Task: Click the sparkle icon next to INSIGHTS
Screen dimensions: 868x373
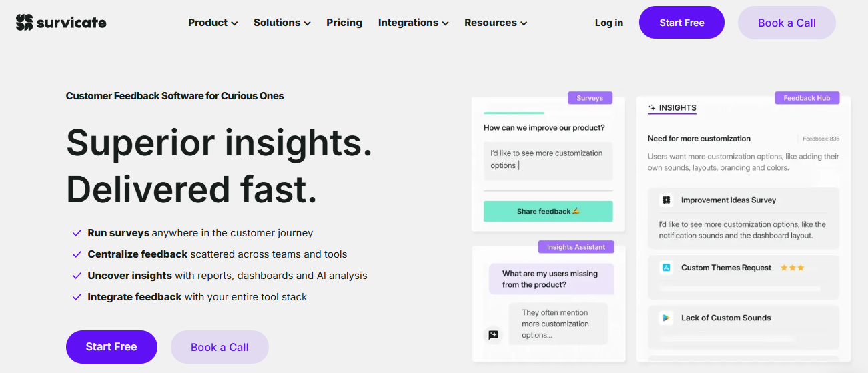Action: tap(652, 107)
